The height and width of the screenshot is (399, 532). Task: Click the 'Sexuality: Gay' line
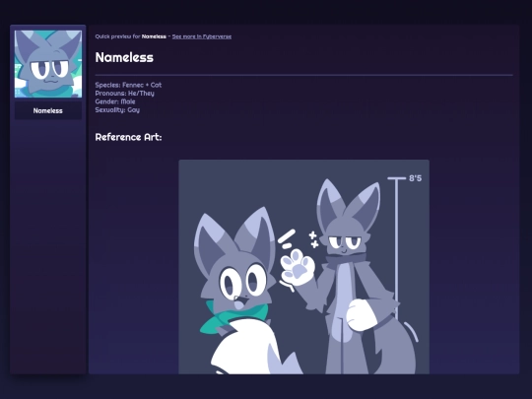coord(117,110)
